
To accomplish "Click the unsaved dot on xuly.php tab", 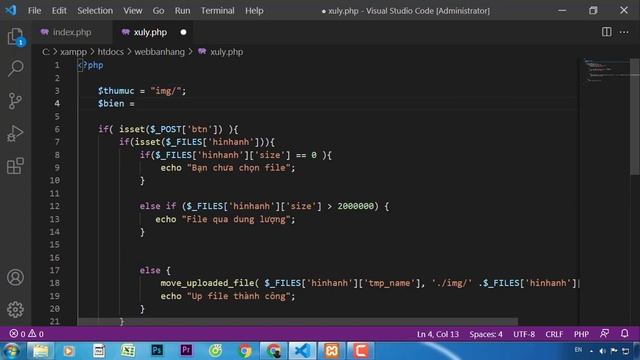I will coord(183,32).
